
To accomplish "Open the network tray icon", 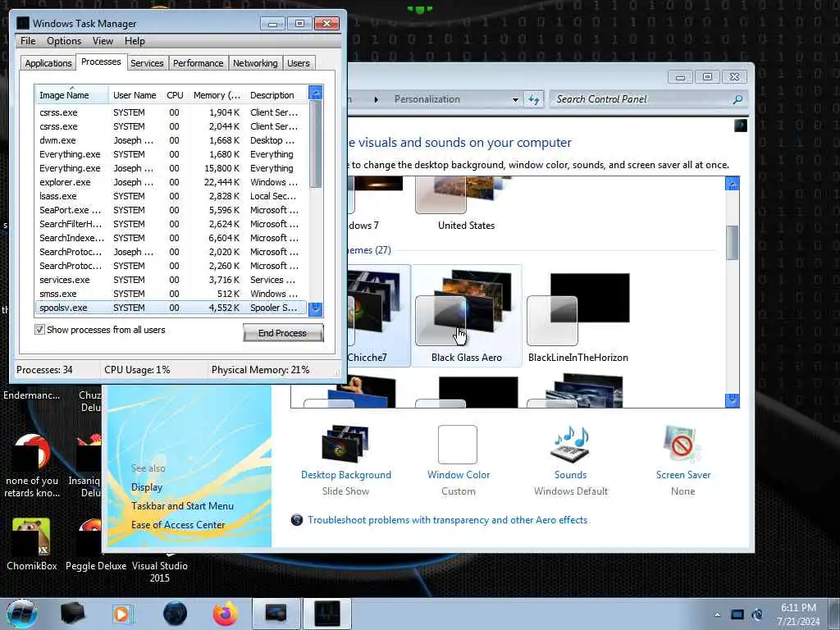I will click(x=737, y=614).
